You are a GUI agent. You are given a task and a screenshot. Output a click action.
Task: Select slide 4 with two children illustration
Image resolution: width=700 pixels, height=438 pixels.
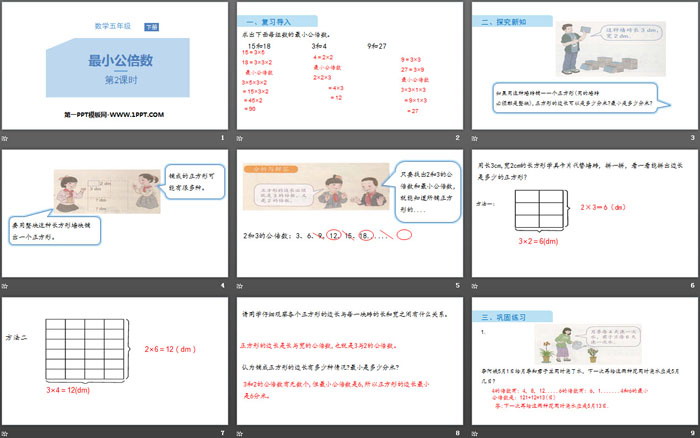click(115, 212)
